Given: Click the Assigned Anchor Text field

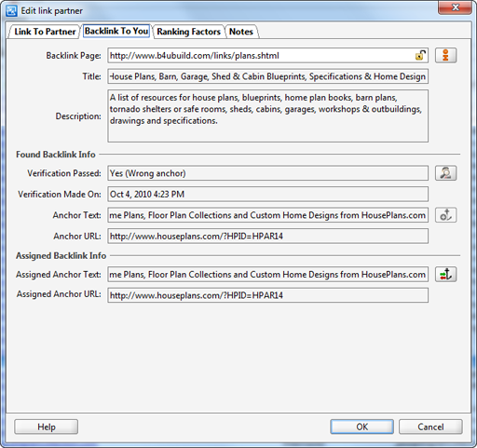Looking at the screenshot, I should [268, 274].
